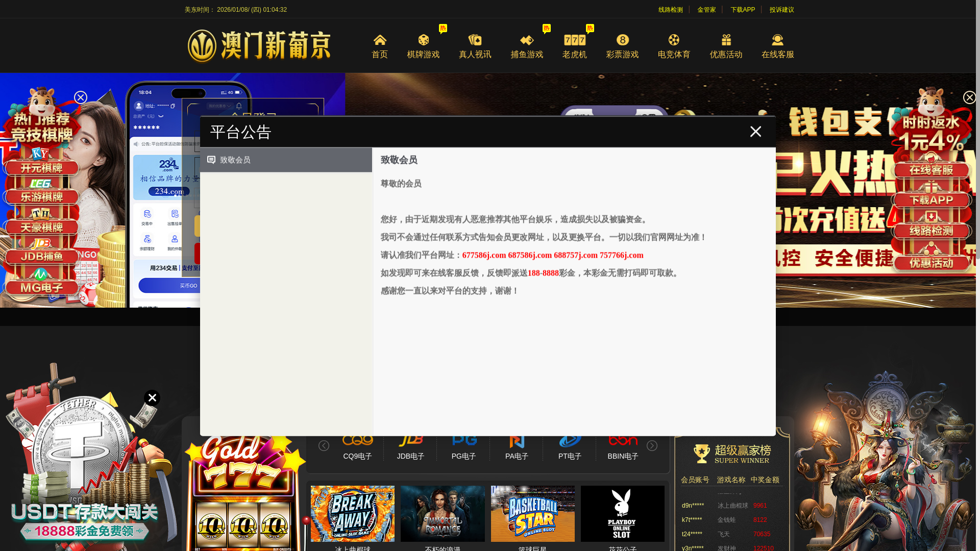This screenshot has height=551, width=980.
Task: Close the left floating promo sidebar
Action: tap(81, 97)
